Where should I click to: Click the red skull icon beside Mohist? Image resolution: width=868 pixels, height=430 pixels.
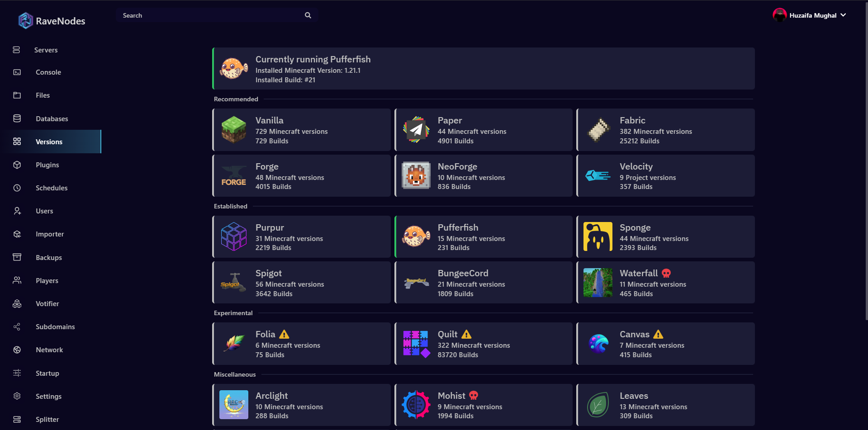(474, 396)
